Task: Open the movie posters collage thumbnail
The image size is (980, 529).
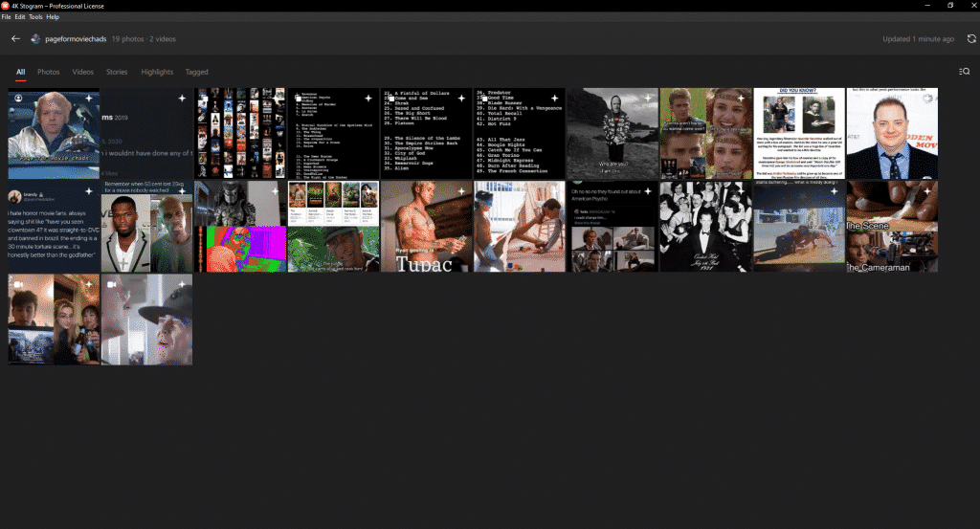Action: tap(240, 134)
